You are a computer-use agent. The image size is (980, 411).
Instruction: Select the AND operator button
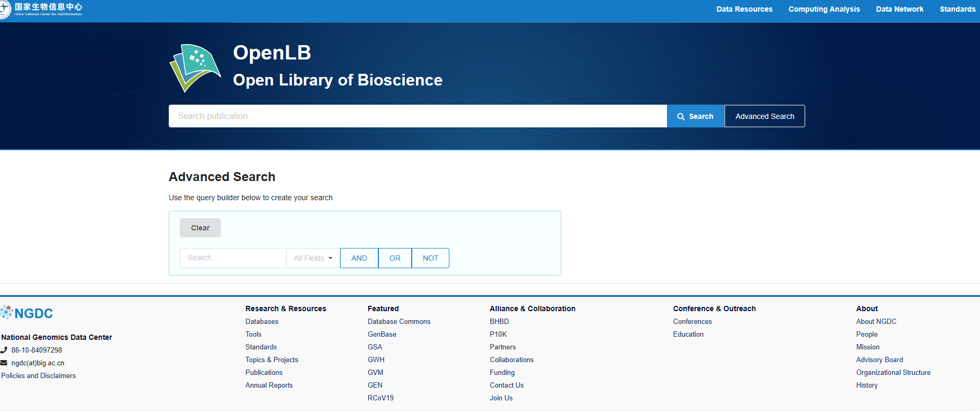pos(359,258)
